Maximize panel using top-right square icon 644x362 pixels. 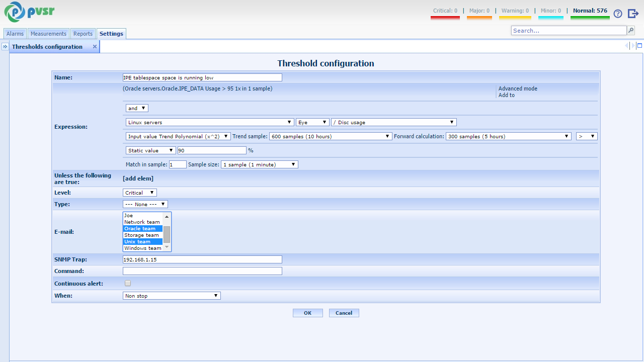pyautogui.click(x=639, y=46)
